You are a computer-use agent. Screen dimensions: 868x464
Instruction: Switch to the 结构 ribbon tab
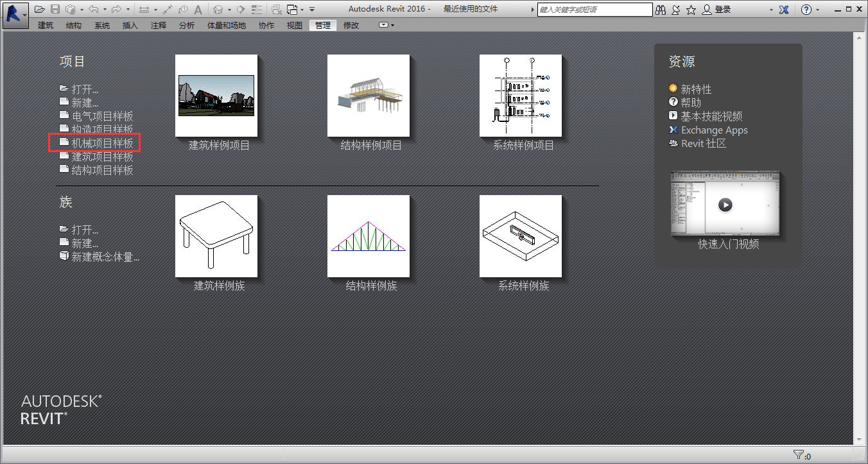point(74,25)
